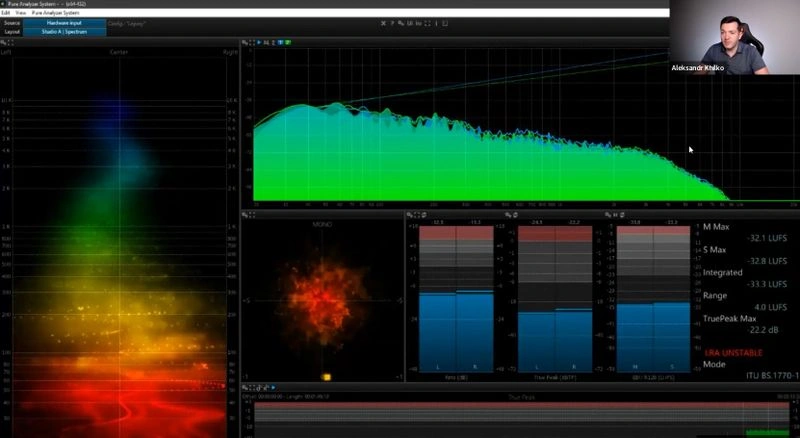
Task: Open the Layout dropdown showing Studio A Spectrum
Action: click(64, 32)
